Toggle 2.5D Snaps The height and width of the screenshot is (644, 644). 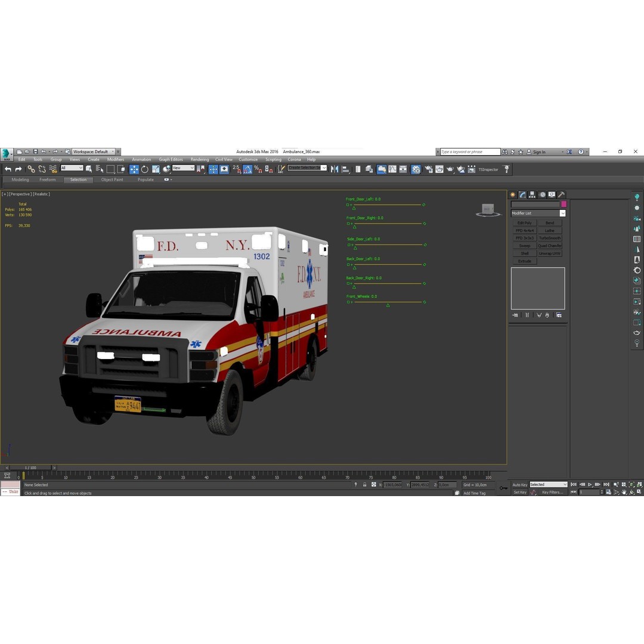click(237, 169)
